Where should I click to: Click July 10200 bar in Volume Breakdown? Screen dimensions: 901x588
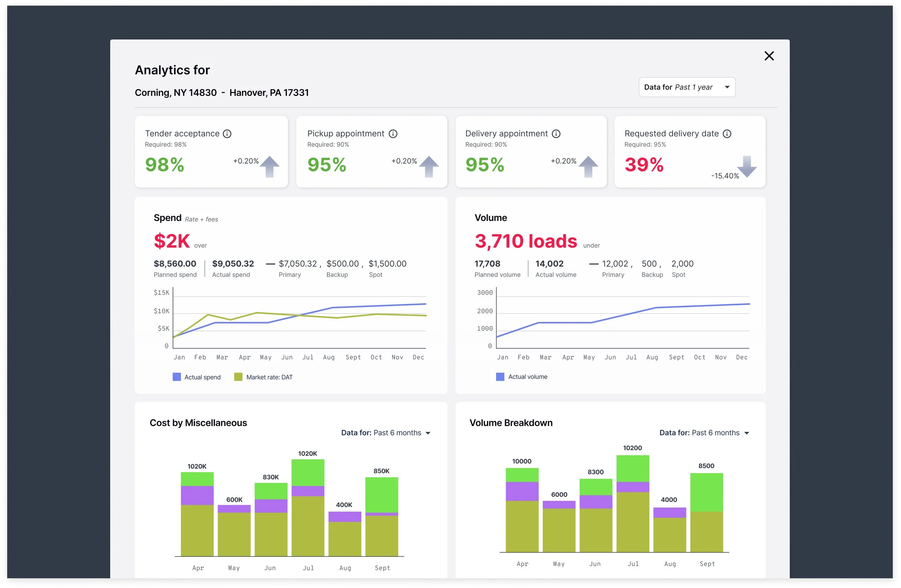pyautogui.click(x=633, y=504)
